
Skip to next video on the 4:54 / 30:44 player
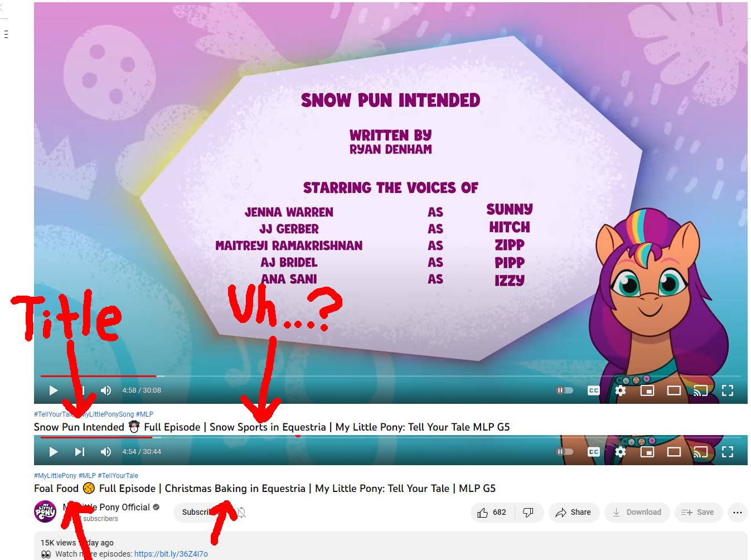pos(80,452)
